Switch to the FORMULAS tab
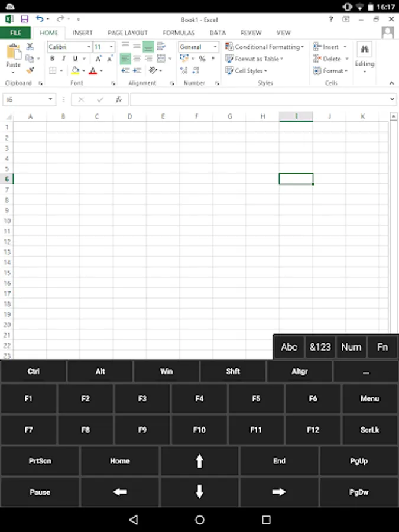The width and height of the screenshot is (399, 532). click(179, 33)
